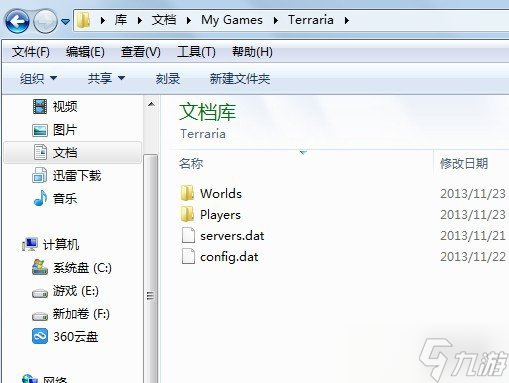This screenshot has width=509, height=383.
Task: Go to 文档 in the address path
Action: point(164,20)
